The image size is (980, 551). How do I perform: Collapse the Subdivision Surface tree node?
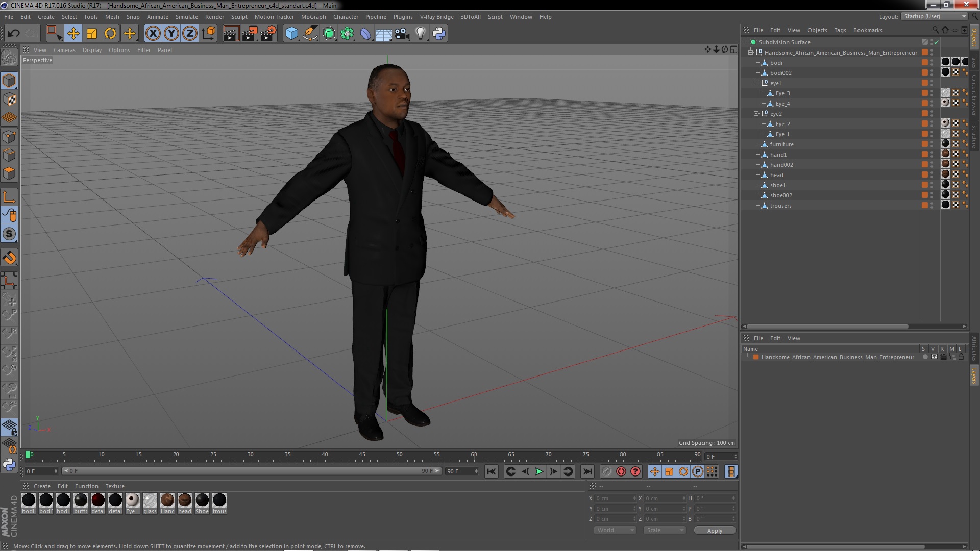click(746, 42)
